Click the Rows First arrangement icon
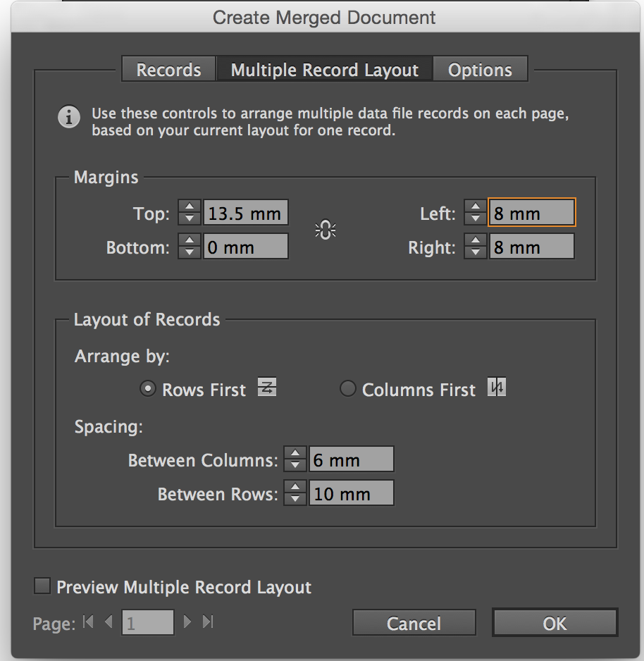Image resolution: width=644 pixels, height=661 pixels. [x=267, y=388]
